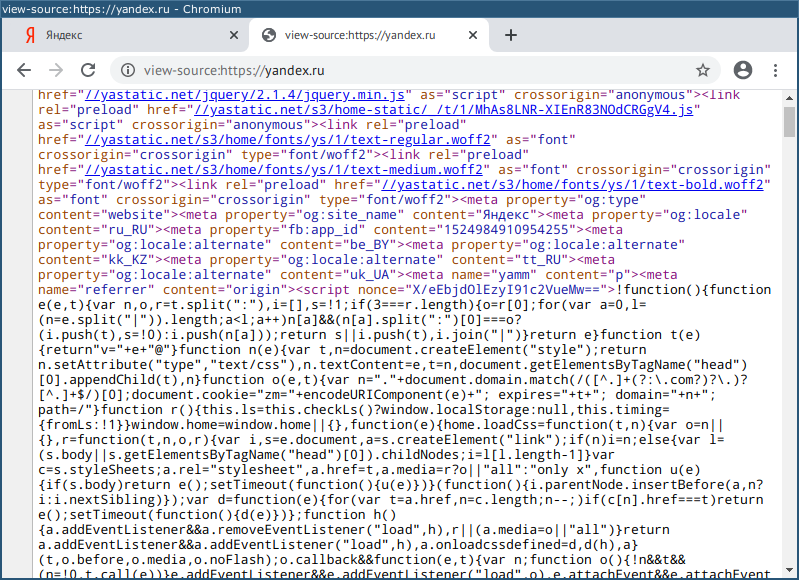799x580 pixels.
Task: Click the fb:app_id value 1524984910954255
Action: (506, 230)
